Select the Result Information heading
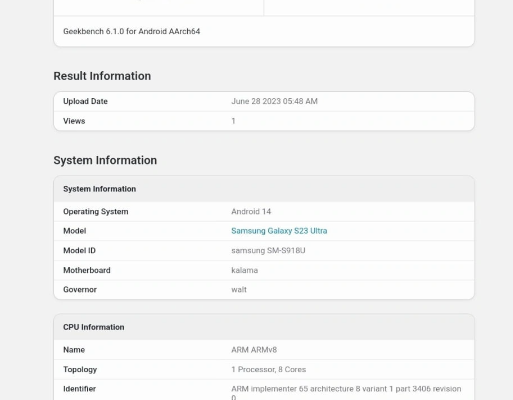The height and width of the screenshot is (400, 513). [x=102, y=76]
